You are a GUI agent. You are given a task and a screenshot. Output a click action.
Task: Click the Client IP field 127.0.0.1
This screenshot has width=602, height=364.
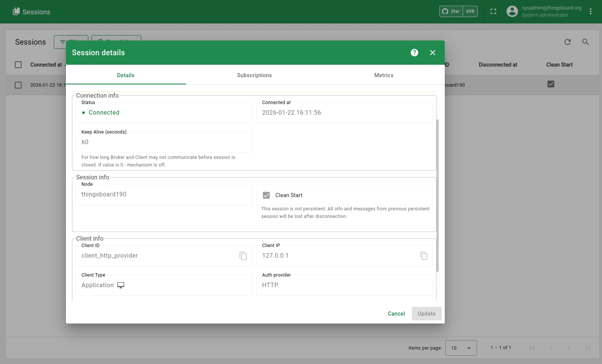pyautogui.click(x=344, y=256)
